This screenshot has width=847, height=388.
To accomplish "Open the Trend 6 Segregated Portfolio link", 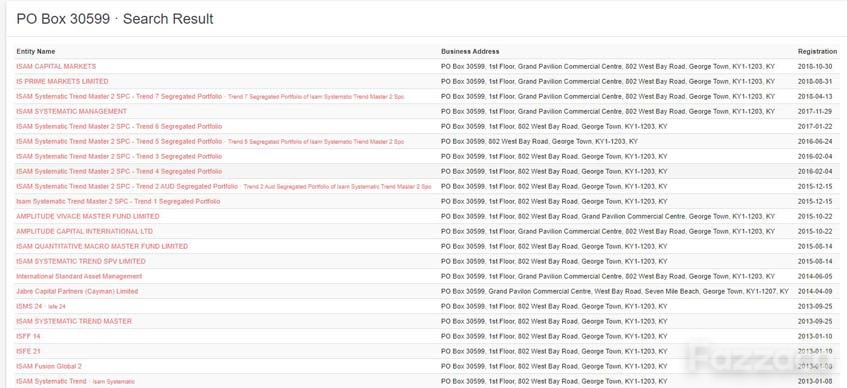I will point(119,126).
